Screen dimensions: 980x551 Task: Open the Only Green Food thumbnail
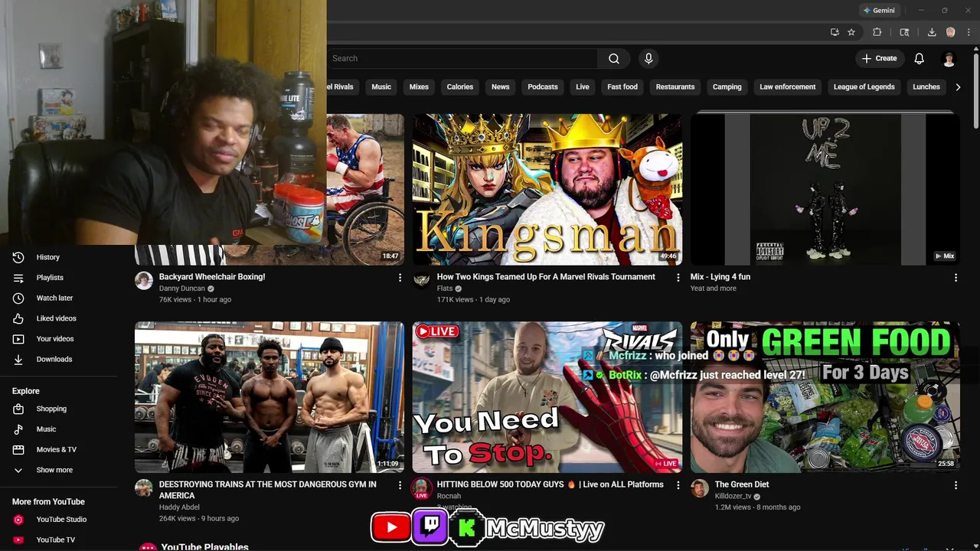825,397
